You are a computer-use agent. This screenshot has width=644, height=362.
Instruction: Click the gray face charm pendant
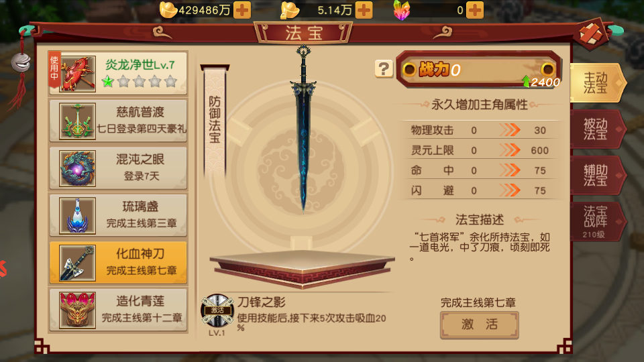(21, 63)
